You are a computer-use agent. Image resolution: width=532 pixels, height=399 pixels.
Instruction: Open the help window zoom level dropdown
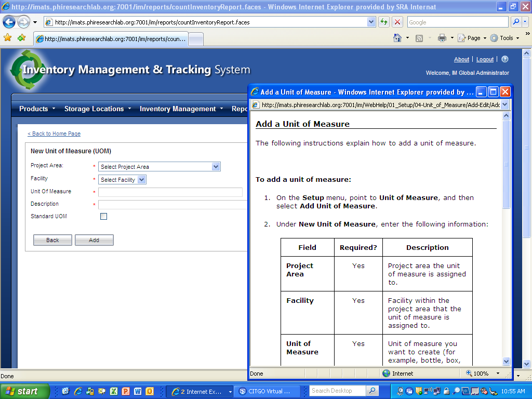(x=498, y=374)
